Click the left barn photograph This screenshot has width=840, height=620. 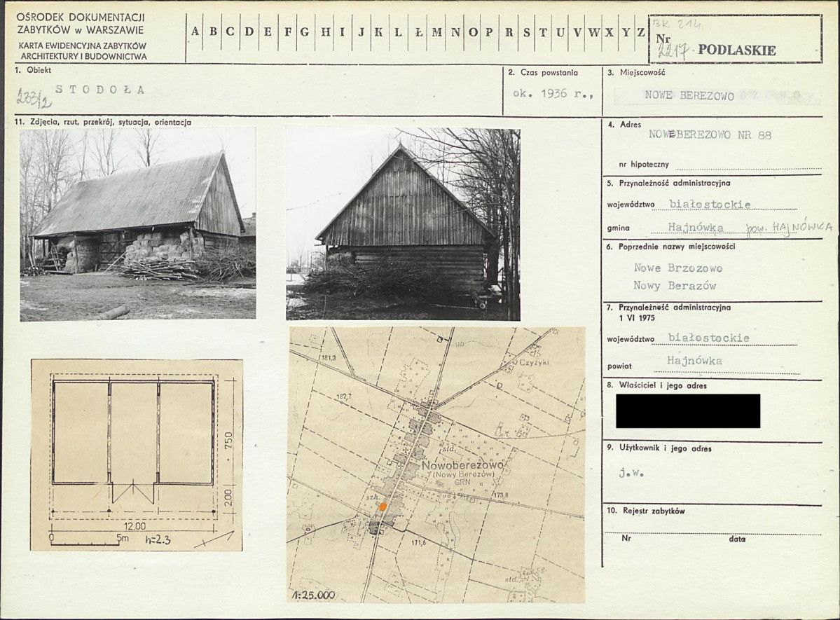coord(138,224)
